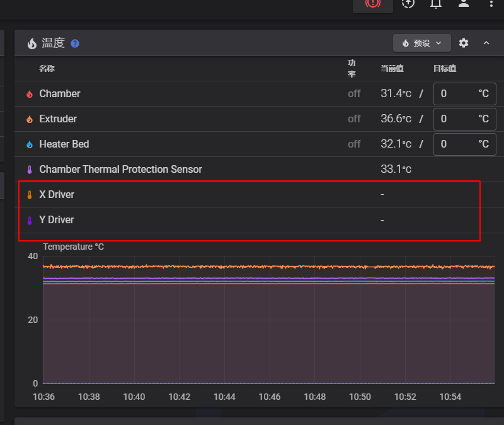Collapse the 温度 temperature panel
Viewport: 504px width, 425px height.
point(486,43)
